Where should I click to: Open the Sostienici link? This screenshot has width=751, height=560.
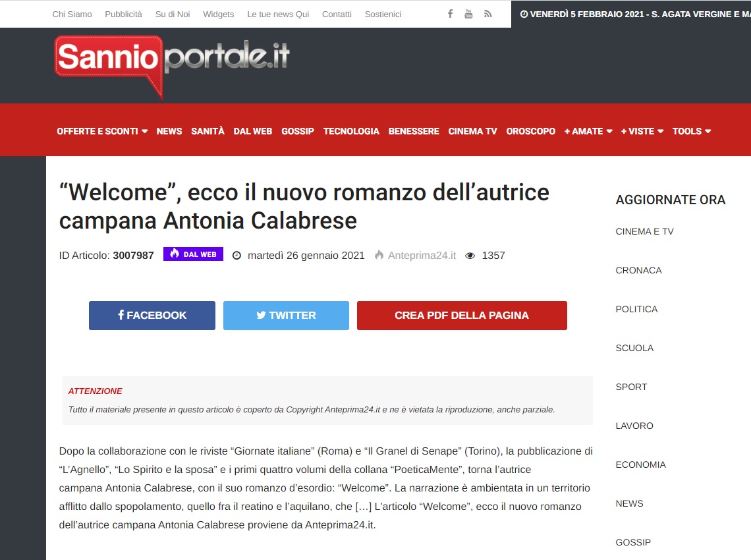coord(383,14)
